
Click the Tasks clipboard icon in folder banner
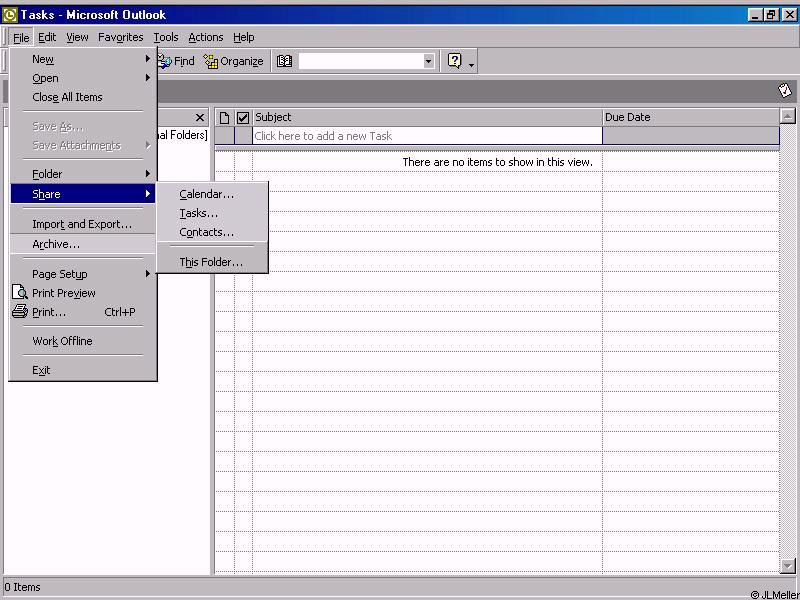pyautogui.click(x=785, y=90)
